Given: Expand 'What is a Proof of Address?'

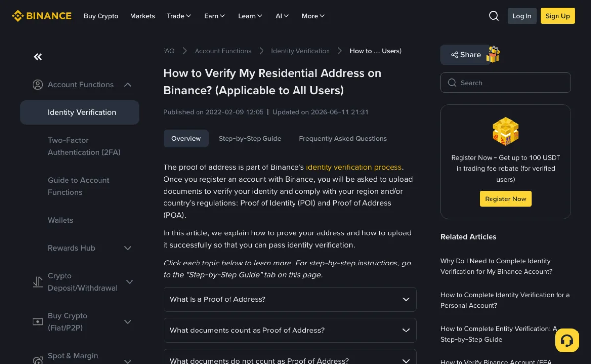Looking at the screenshot, I should [290, 299].
